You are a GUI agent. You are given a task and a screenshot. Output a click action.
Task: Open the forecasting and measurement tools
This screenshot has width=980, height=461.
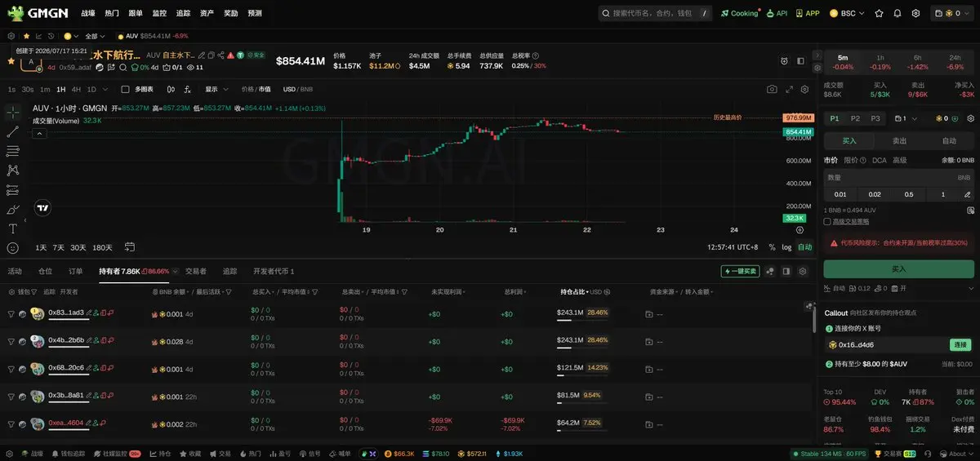pyautogui.click(x=13, y=190)
